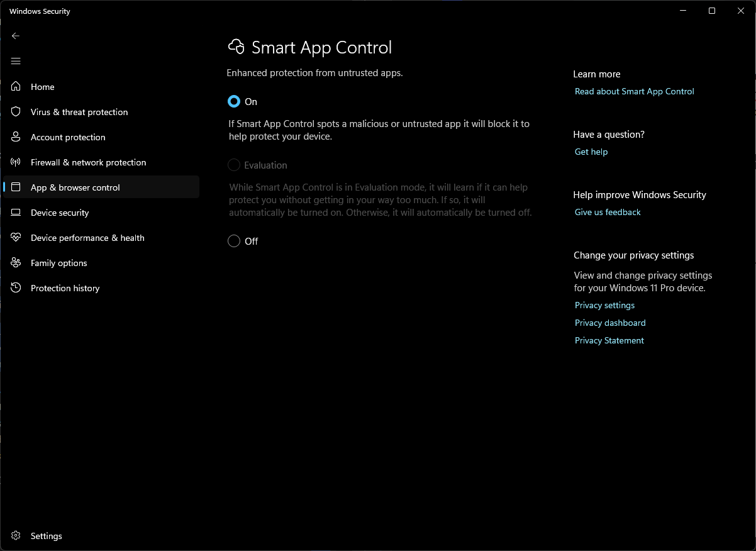Screen dimensions: 756x551
Task: Click the Device performance & health heart icon
Action: (16, 238)
